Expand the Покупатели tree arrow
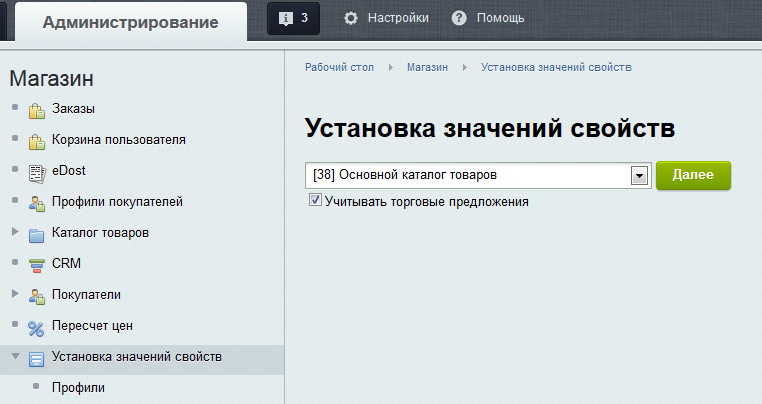 [x=14, y=295]
